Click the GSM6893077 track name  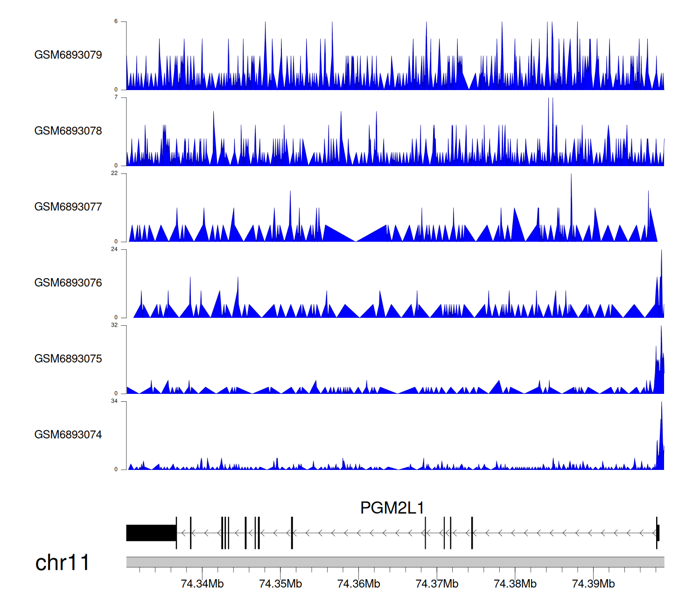click(68, 207)
